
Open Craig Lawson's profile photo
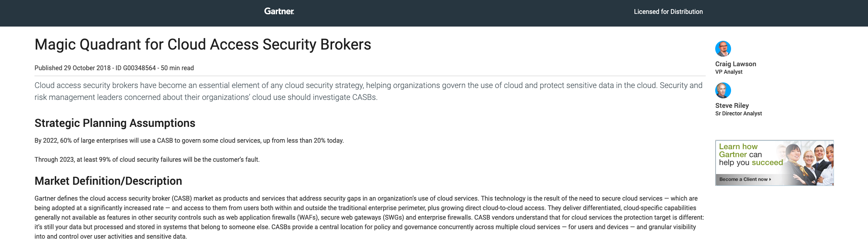click(723, 49)
